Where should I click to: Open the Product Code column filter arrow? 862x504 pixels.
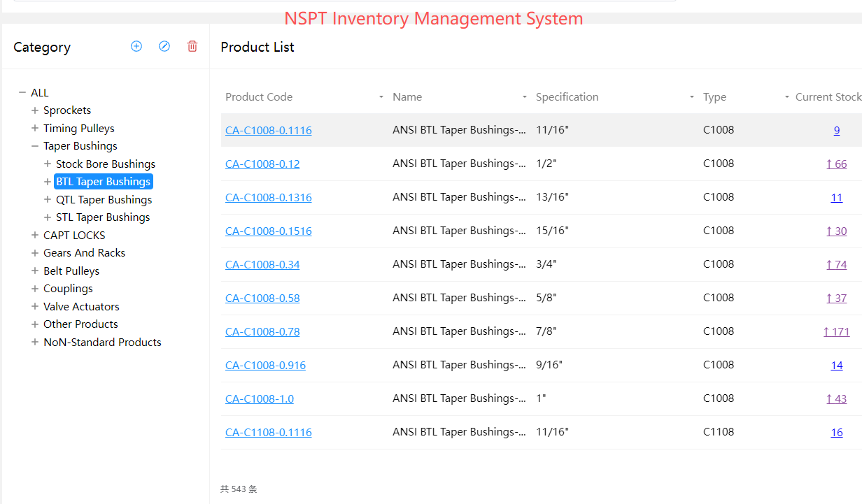pyautogui.click(x=381, y=97)
